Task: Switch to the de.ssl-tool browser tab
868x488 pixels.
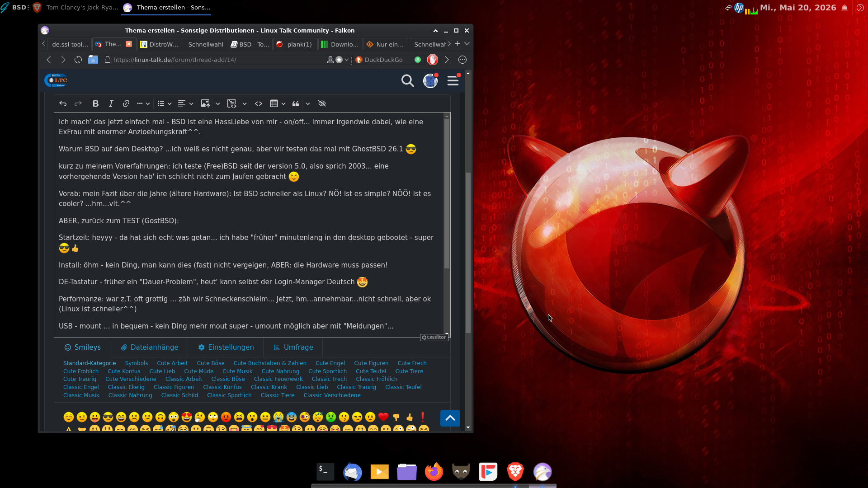Action: pos(70,44)
